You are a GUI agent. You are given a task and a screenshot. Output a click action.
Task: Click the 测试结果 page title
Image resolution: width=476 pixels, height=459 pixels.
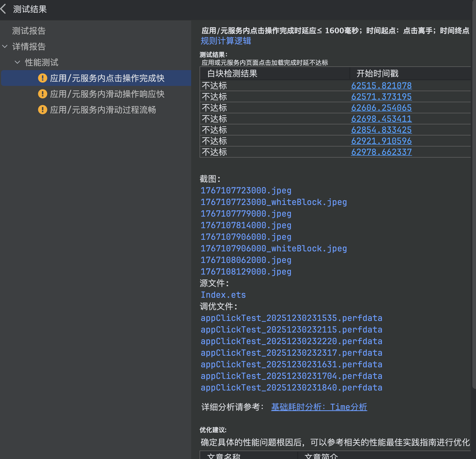(30, 9)
